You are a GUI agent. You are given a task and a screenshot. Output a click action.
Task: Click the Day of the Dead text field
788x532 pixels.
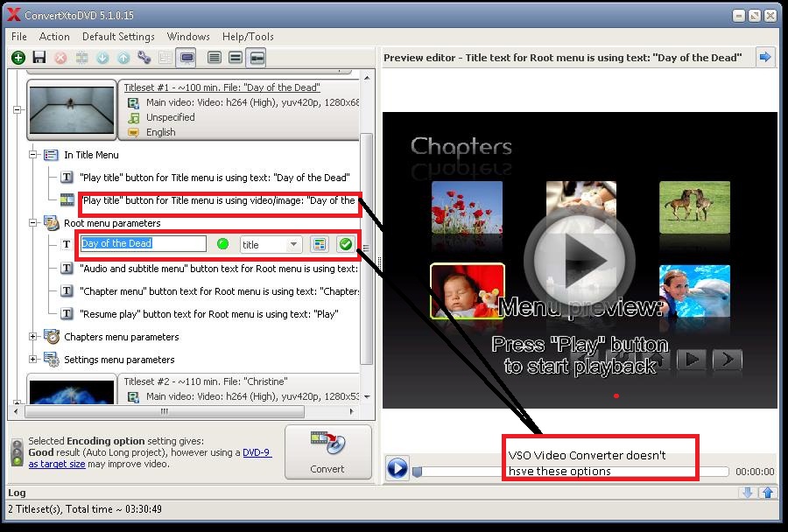[144, 243]
